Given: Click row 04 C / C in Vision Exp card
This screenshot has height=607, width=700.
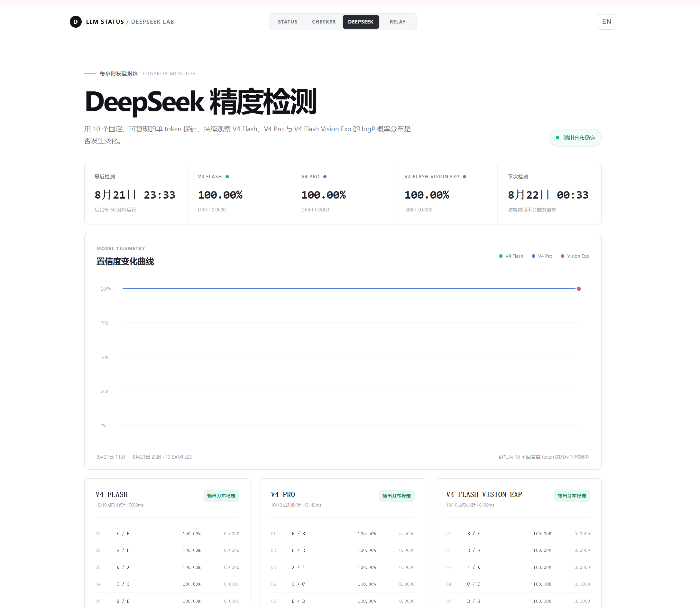Looking at the screenshot, I should click(518, 584).
